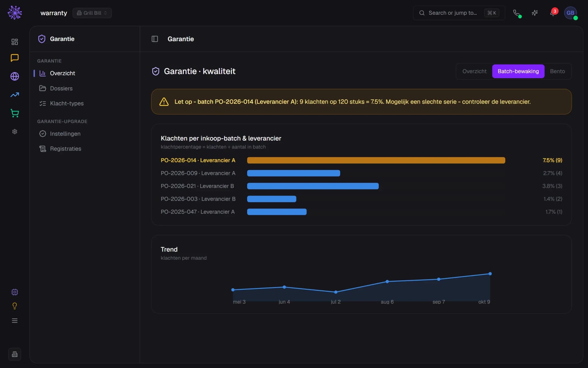
Task: Select the Batch-bewaking tab
Action: point(518,71)
